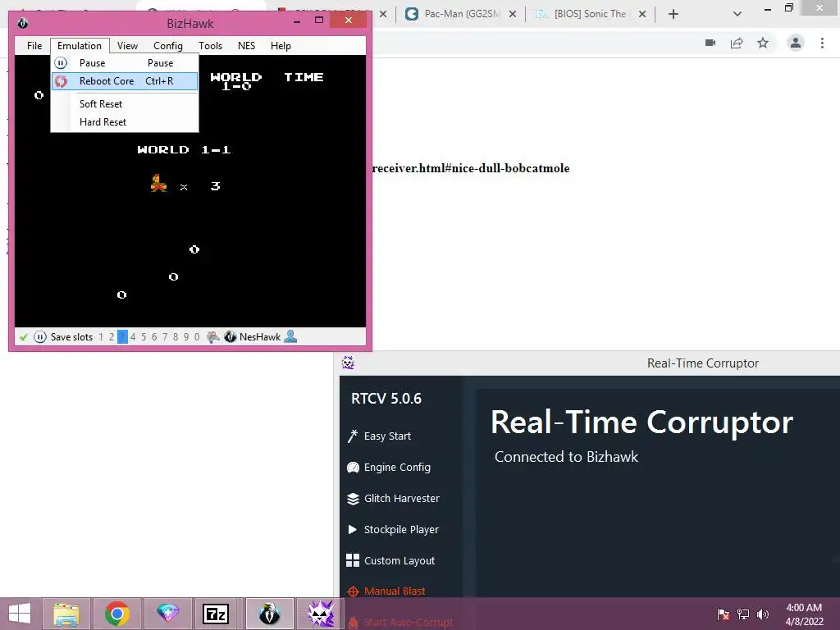This screenshot has height=630, width=840.
Task: Open the Config menu in BizHawk
Action: 167,46
